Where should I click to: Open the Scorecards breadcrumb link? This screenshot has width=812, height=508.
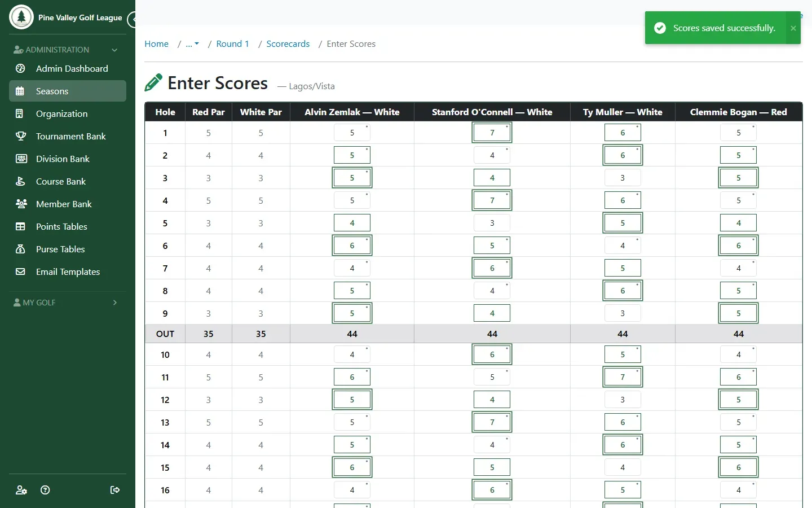(x=288, y=43)
